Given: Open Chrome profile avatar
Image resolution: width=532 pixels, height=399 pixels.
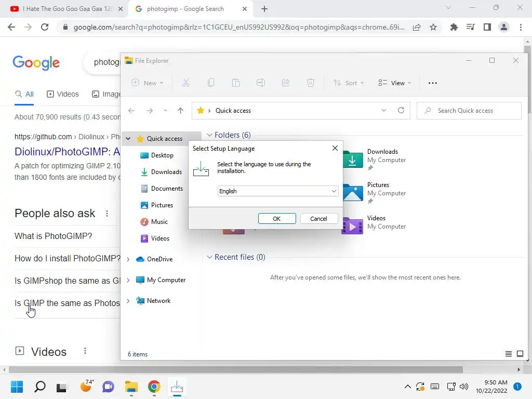Looking at the screenshot, I should (x=504, y=27).
